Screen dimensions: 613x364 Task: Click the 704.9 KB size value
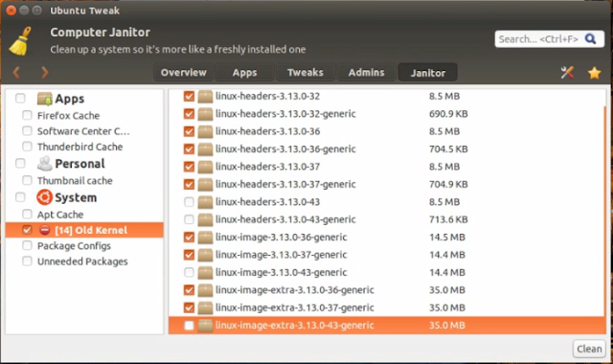click(x=448, y=184)
